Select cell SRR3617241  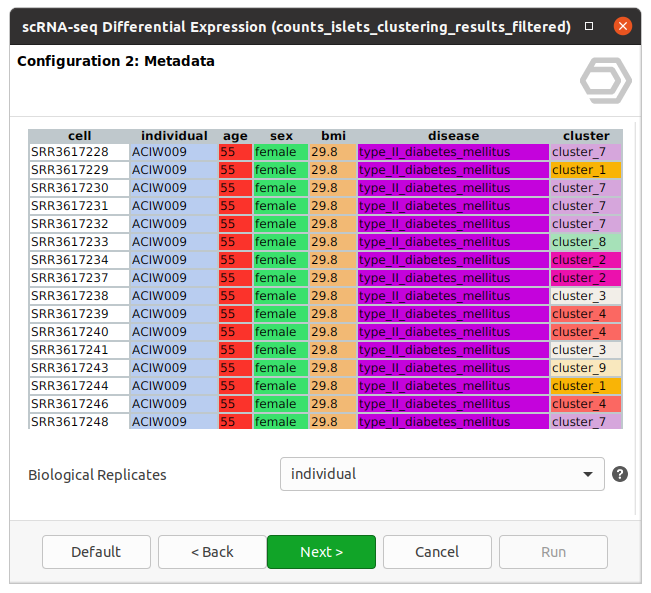pos(79,350)
